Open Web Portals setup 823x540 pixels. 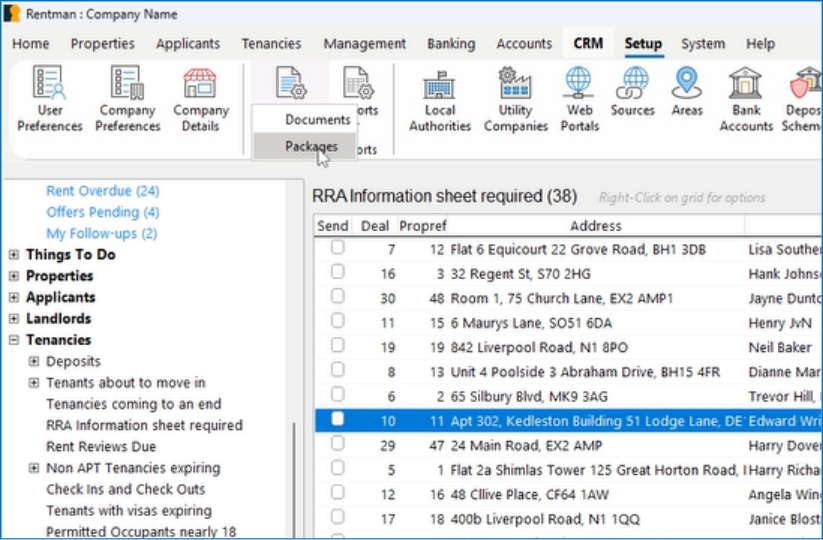tap(579, 99)
